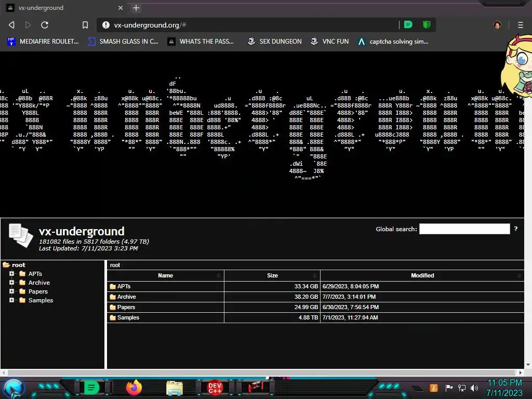532x399 pixels.
Task: Open Papers folder in file table
Action: [126, 307]
